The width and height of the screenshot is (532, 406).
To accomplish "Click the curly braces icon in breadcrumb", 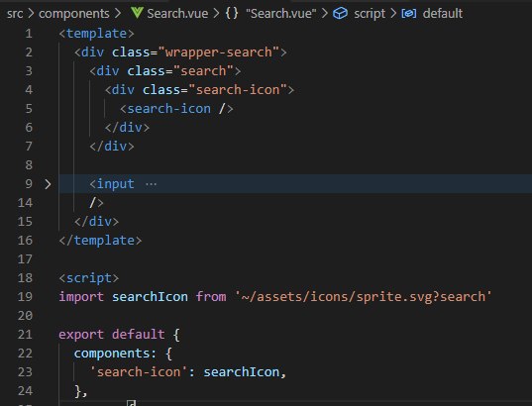I will tap(232, 14).
